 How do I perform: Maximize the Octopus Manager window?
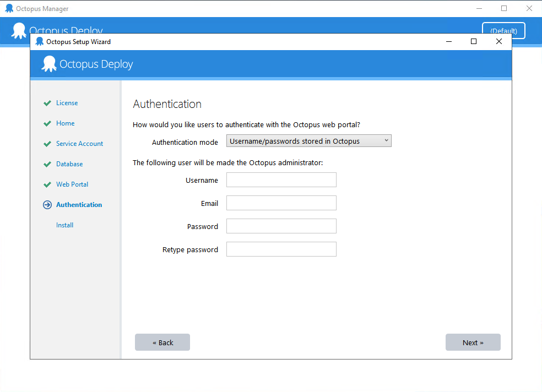pos(504,8)
